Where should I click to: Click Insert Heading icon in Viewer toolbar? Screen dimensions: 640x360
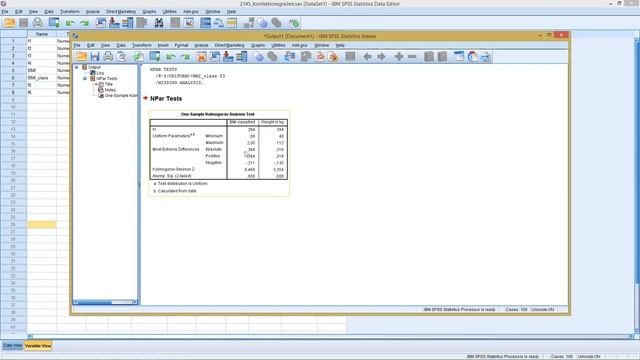(x=459, y=57)
